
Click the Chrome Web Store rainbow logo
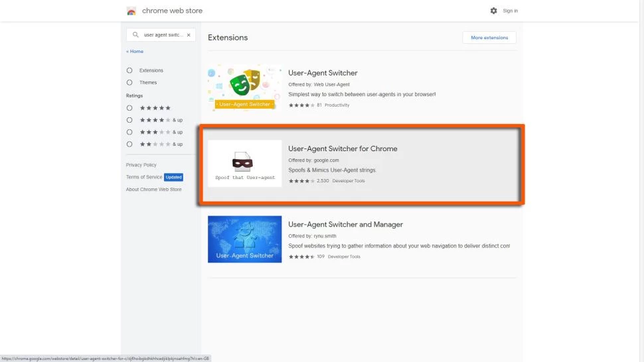(131, 11)
